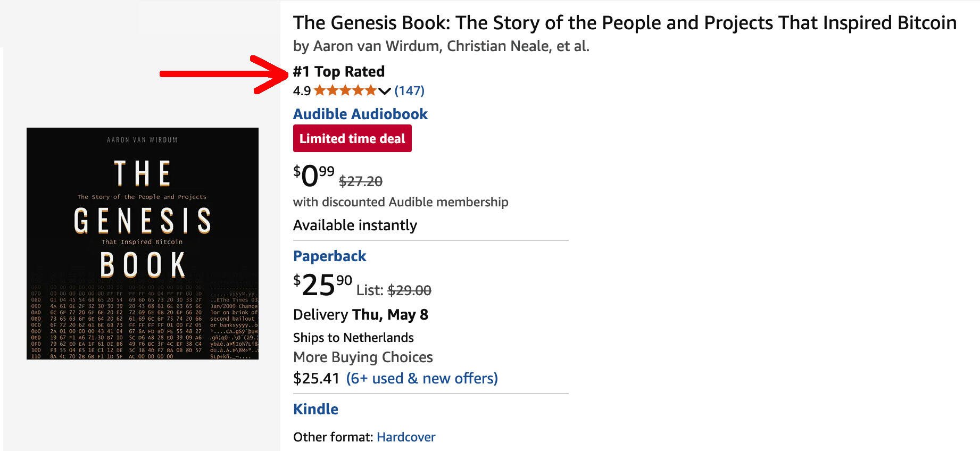Click the $25.41 buying choices price
The width and height of the screenshot is (980, 451).
pos(317,378)
